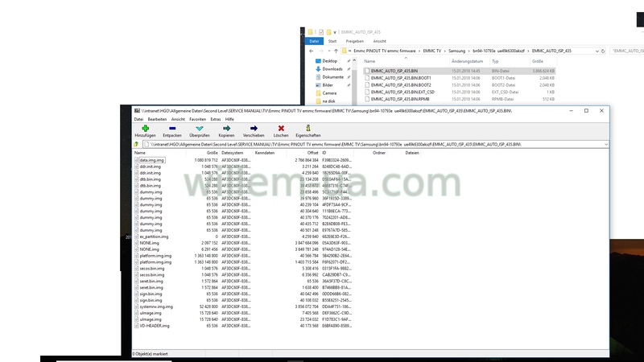Sort 7-Zip list by ID column header

(x=336, y=153)
